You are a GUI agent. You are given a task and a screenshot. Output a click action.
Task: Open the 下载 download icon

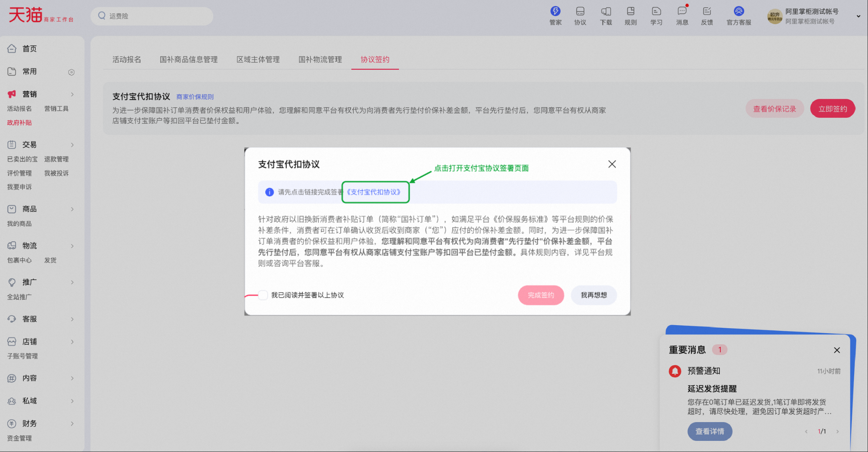point(606,12)
